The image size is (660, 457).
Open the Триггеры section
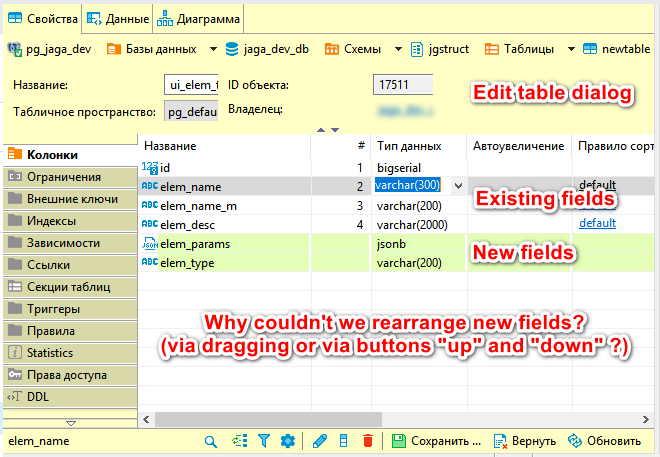click(70, 309)
